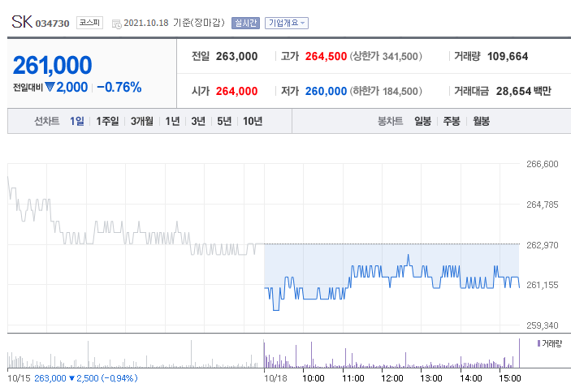Click the 2021.10.18 기준(장마감) date text
The image size is (571, 392).
click(x=174, y=23)
